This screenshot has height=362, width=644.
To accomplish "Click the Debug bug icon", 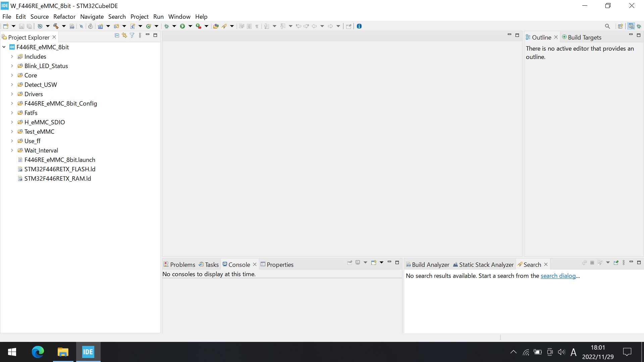I will 166,26.
